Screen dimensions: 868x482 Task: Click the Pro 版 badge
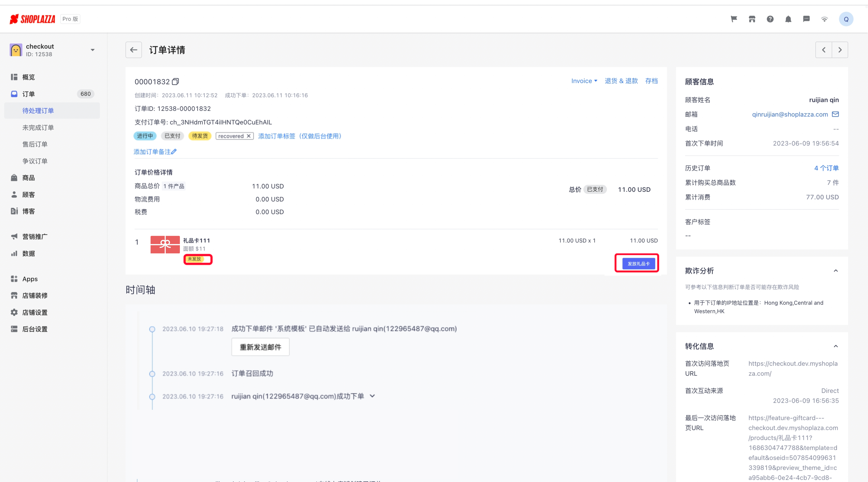point(70,19)
